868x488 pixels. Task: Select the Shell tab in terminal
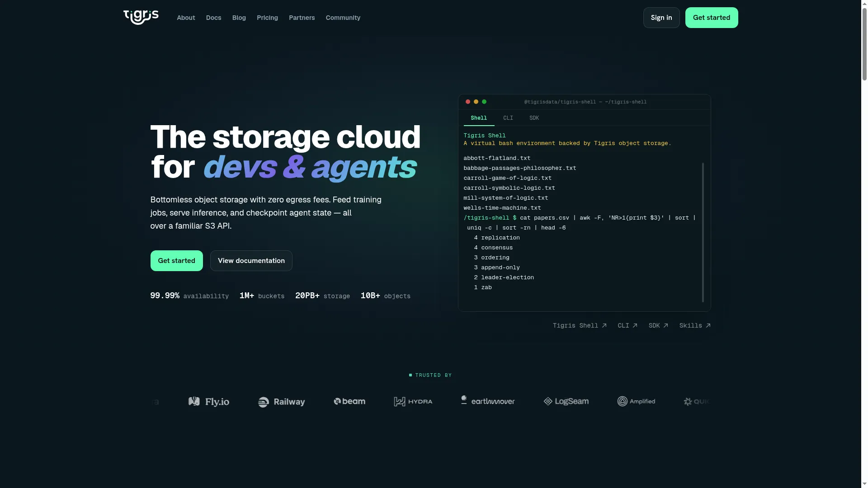click(478, 118)
